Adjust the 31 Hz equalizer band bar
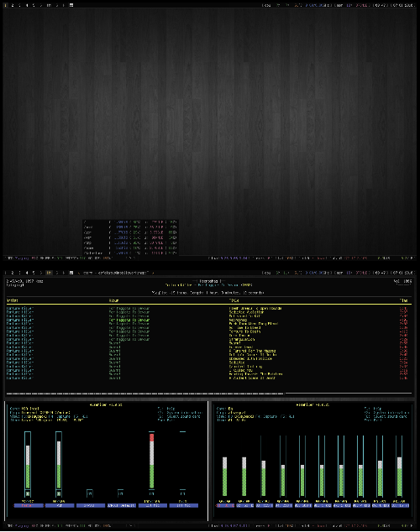 (x=225, y=477)
